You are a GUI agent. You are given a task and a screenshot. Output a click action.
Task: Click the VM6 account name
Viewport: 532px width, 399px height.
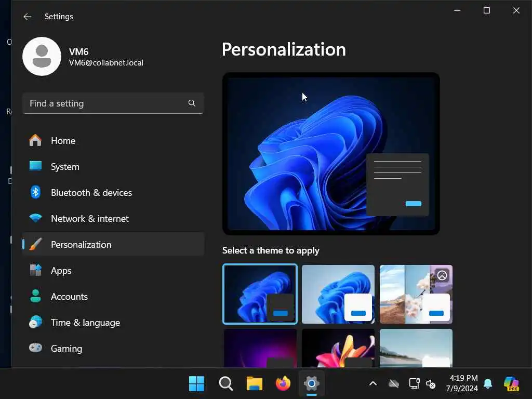point(79,51)
